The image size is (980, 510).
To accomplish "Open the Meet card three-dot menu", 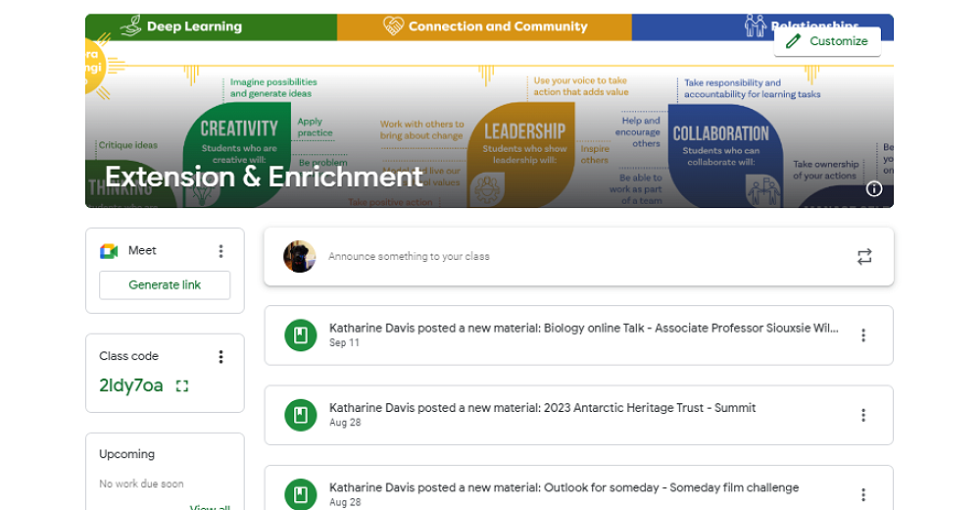I will pos(220,251).
